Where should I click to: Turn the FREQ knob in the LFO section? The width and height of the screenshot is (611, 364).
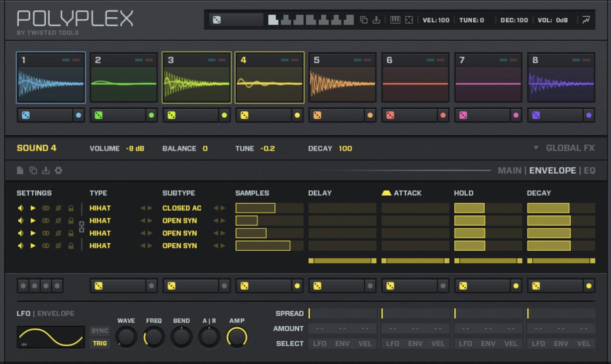pos(154,337)
